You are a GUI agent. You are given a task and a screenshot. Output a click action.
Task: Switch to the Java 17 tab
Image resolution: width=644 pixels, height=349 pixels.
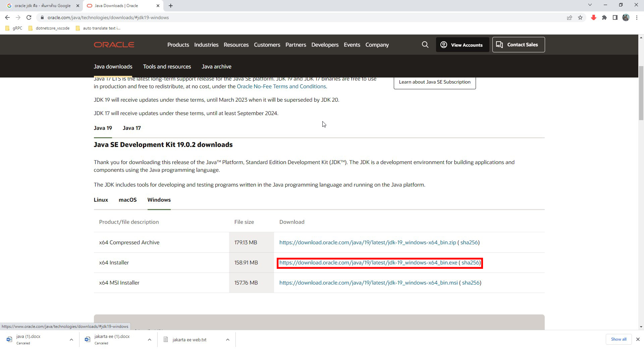[x=132, y=128]
